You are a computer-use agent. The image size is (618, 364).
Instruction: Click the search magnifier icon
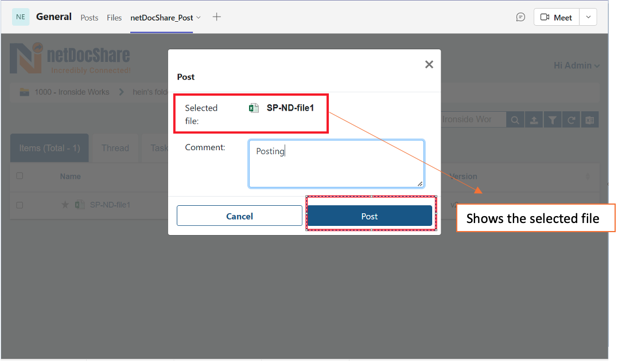coord(515,120)
